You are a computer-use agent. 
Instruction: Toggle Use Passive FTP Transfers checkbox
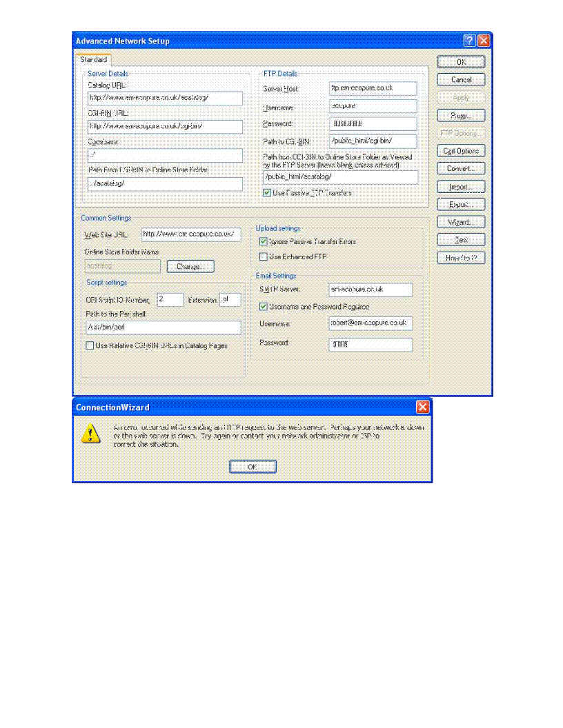tap(267, 193)
